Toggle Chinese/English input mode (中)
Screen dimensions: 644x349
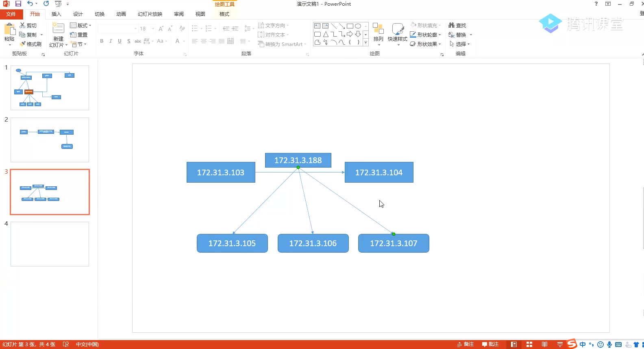click(583, 344)
